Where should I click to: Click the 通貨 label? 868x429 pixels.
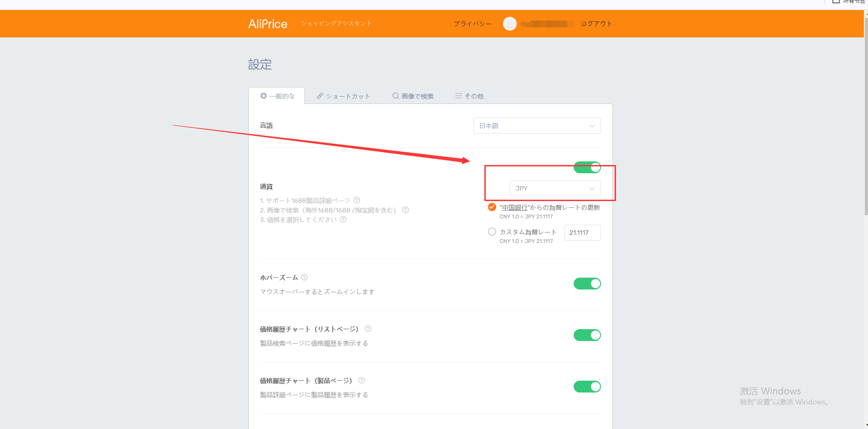(x=266, y=186)
